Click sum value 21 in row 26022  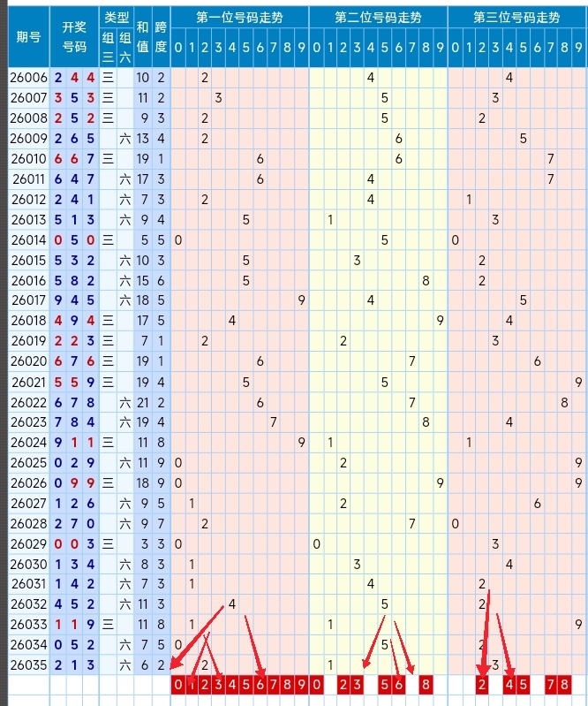click(143, 403)
